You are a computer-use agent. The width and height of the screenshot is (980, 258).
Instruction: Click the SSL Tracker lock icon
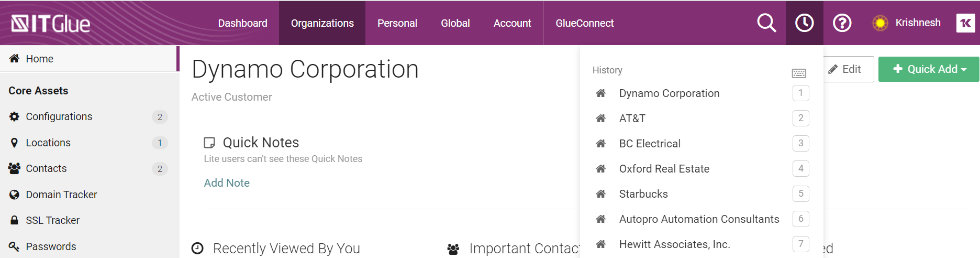click(x=14, y=220)
